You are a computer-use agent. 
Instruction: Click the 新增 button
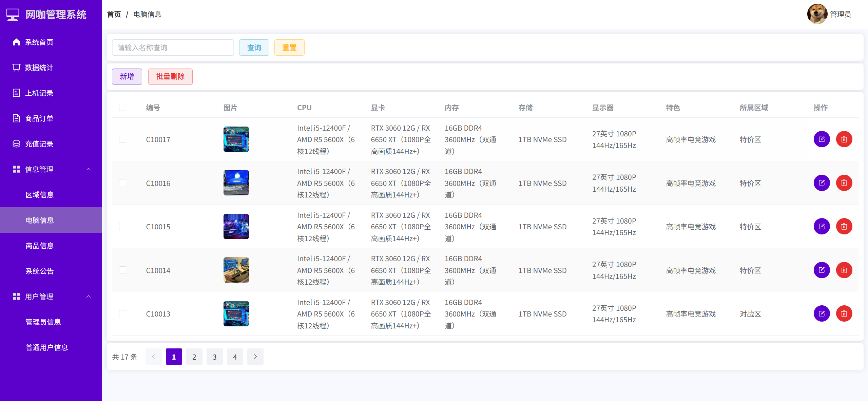point(127,77)
